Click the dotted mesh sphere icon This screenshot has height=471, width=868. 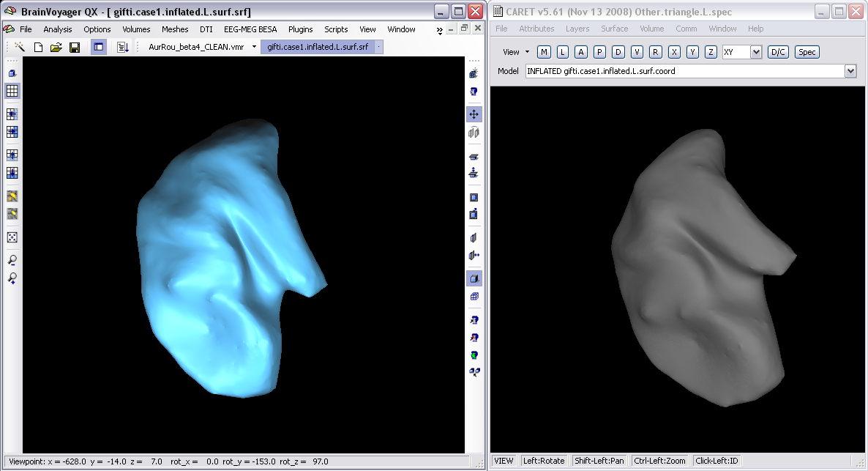[x=474, y=73]
